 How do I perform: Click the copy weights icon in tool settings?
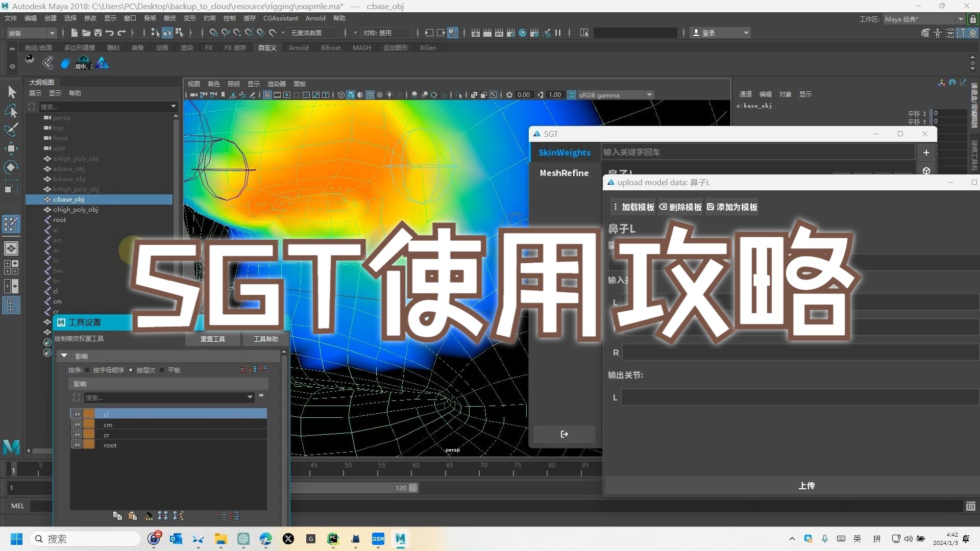click(x=117, y=516)
